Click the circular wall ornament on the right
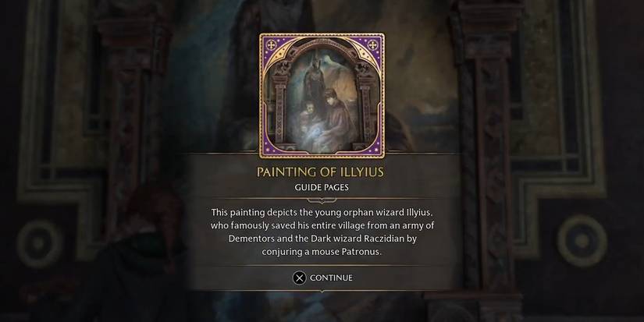This screenshot has height=322, width=644. pos(582,241)
